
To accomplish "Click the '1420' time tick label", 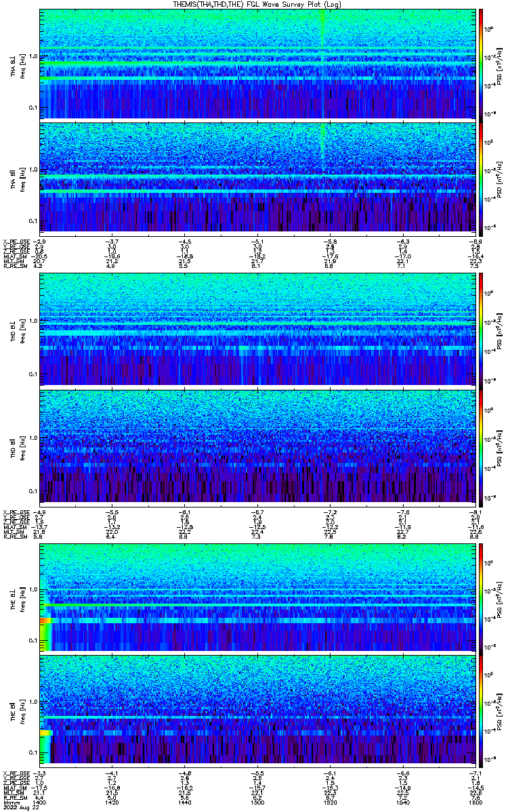I will 112,803.
